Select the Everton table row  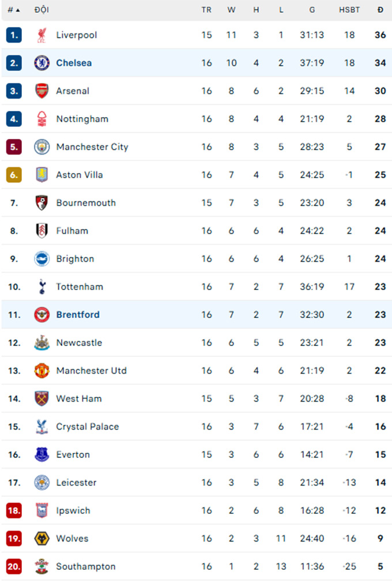(x=197, y=455)
